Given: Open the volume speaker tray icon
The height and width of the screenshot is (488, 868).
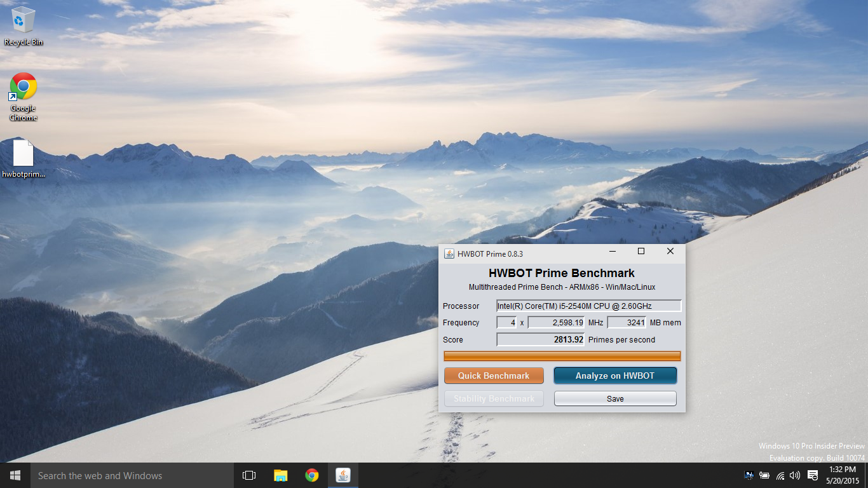Looking at the screenshot, I should point(795,475).
